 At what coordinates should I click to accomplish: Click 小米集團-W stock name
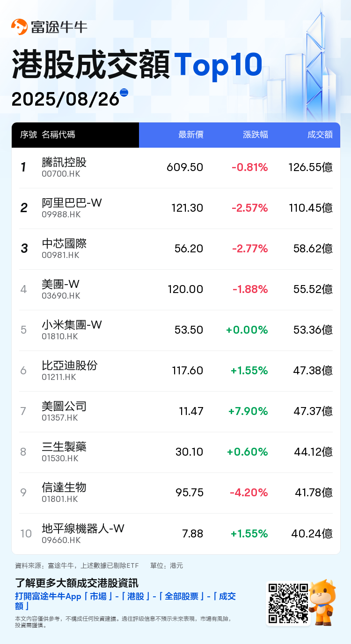tap(72, 325)
